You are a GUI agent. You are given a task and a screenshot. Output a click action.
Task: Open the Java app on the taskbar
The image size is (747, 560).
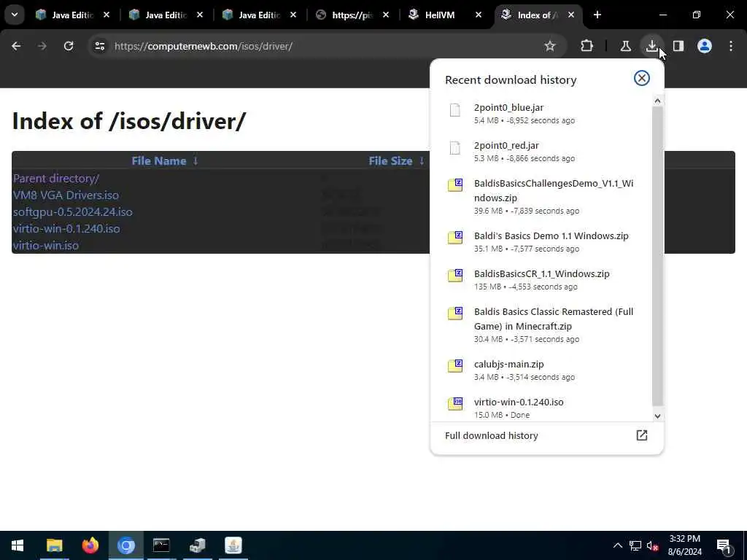click(233, 545)
